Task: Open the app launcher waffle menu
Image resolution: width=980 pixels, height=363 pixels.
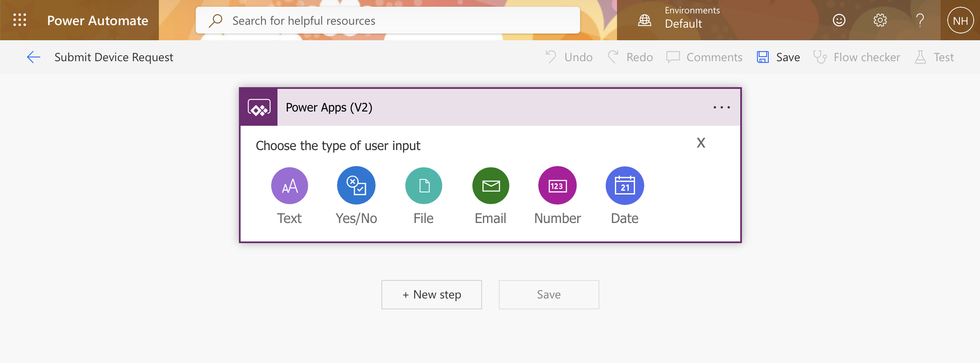Action: (20, 20)
